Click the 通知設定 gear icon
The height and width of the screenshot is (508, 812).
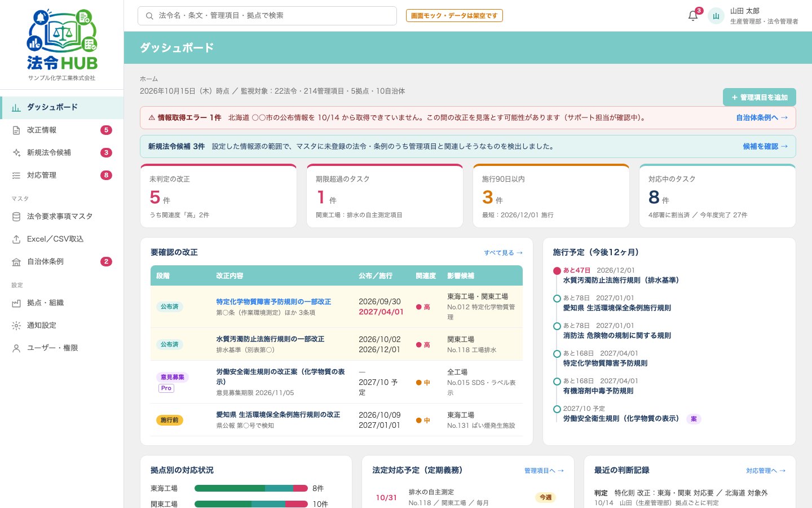(x=16, y=326)
